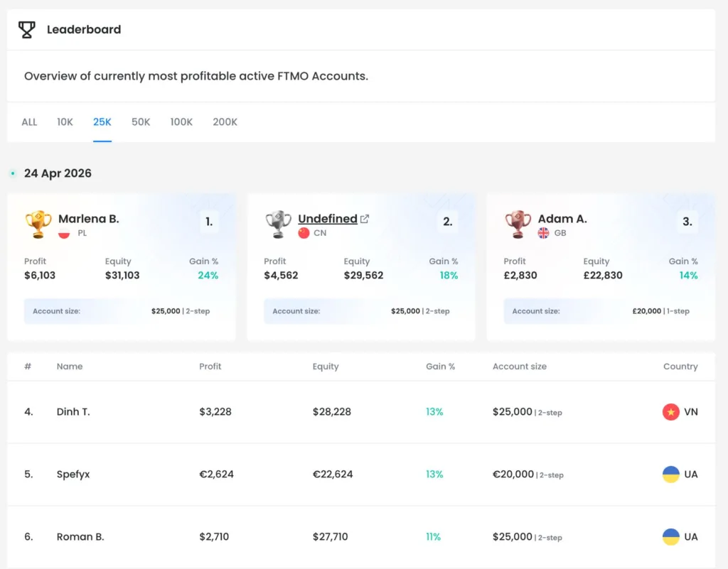
Task: Click the Gain % column header
Action: coord(440,367)
